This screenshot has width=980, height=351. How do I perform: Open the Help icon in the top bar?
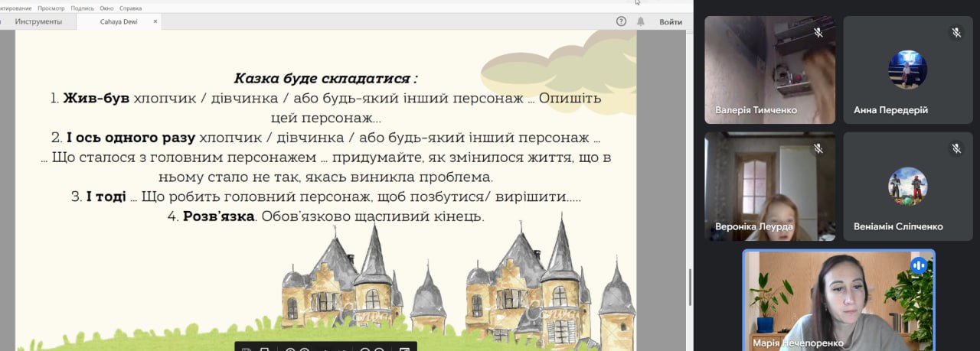621,21
